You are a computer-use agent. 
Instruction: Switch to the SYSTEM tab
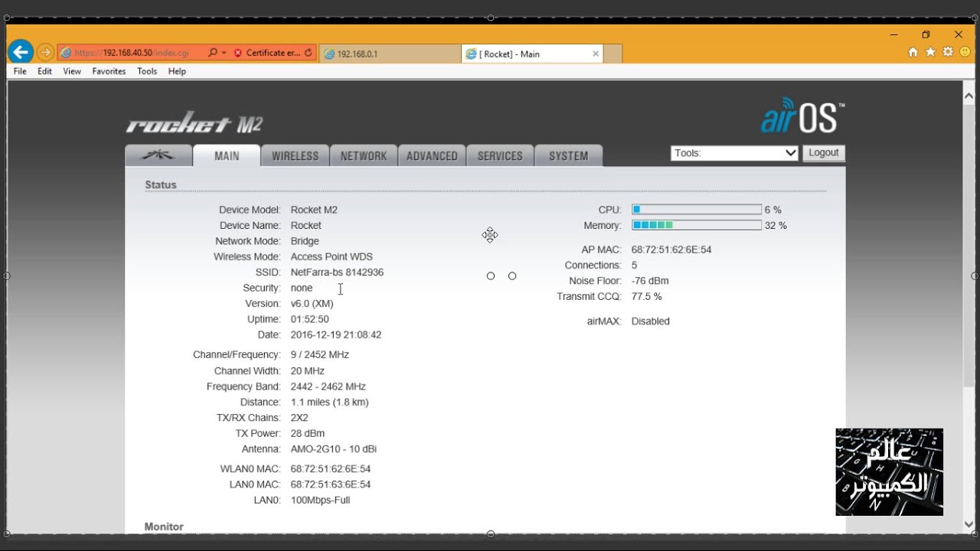pyautogui.click(x=569, y=155)
